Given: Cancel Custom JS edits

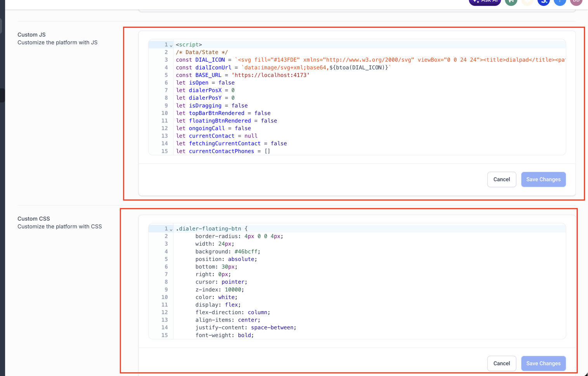Looking at the screenshot, I should click(x=501, y=179).
